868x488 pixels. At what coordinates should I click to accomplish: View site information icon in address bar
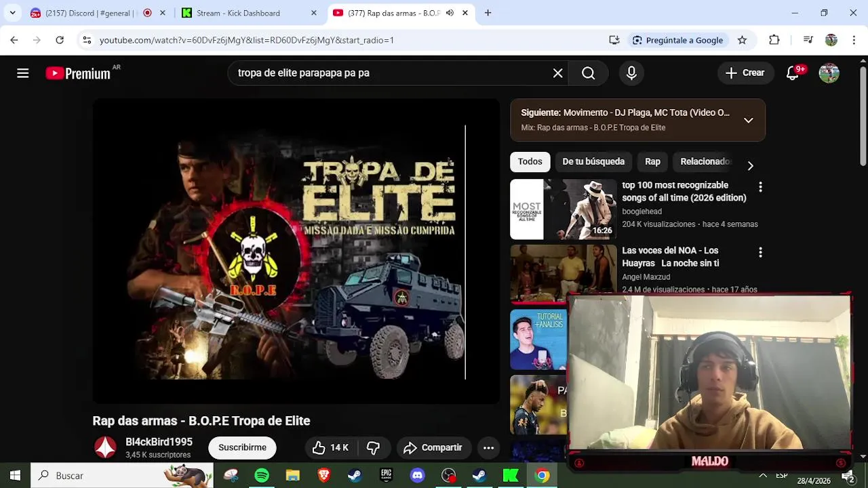coord(87,40)
